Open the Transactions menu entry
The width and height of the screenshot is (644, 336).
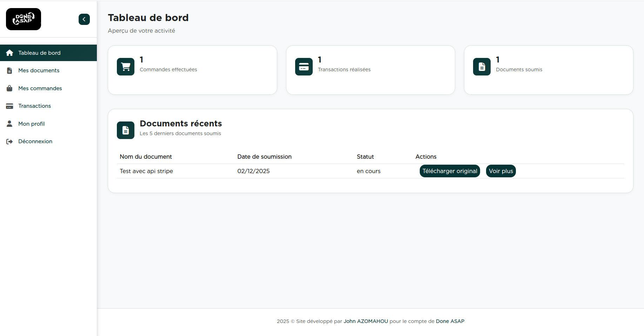coord(34,106)
